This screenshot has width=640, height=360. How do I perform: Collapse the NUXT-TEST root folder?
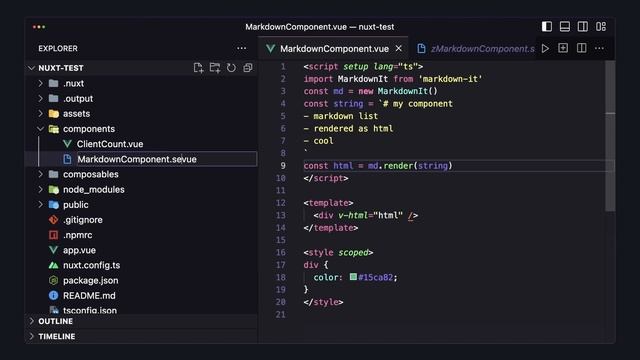[32, 68]
